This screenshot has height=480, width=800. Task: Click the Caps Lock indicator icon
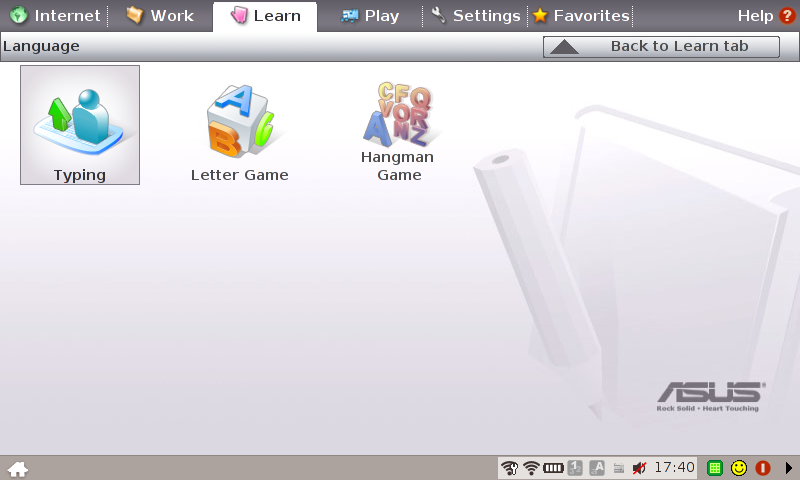pyautogui.click(x=597, y=468)
